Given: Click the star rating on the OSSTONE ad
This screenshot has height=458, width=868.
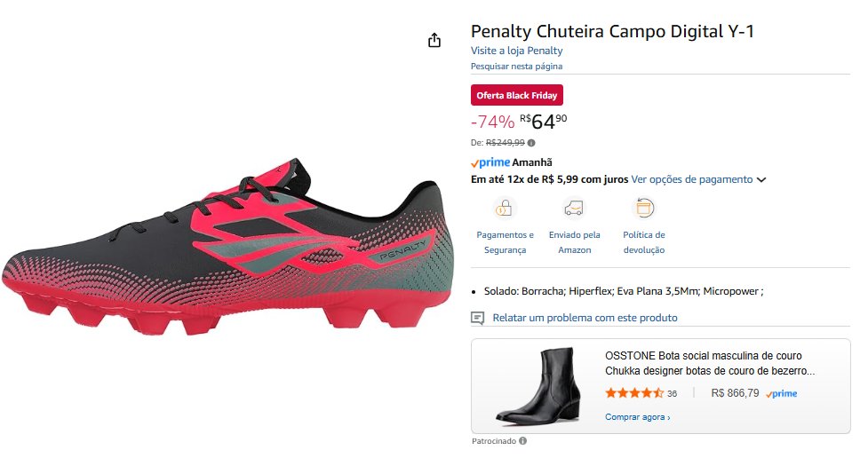Looking at the screenshot, I should pos(633,393).
